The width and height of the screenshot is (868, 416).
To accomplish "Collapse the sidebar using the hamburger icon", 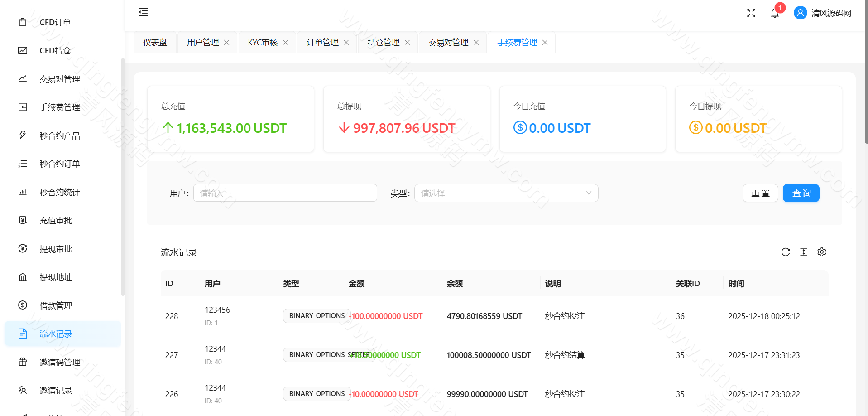I will click(x=143, y=12).
